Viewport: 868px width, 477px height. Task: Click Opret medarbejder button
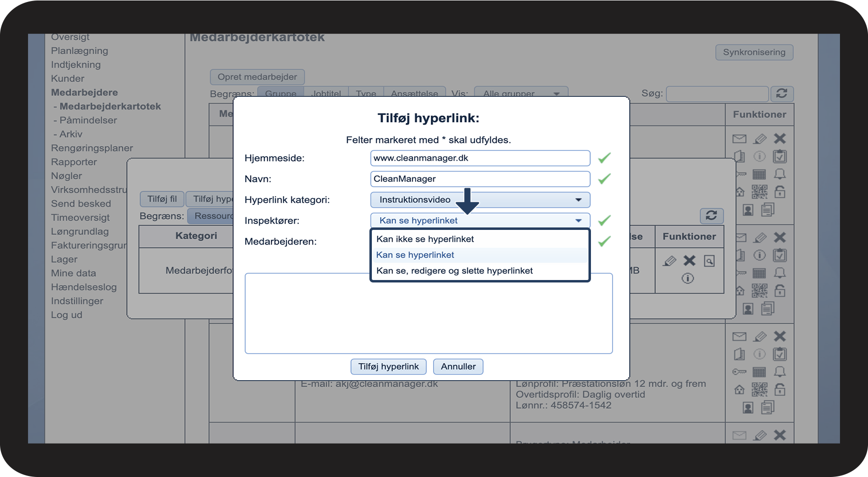point(257,77)
